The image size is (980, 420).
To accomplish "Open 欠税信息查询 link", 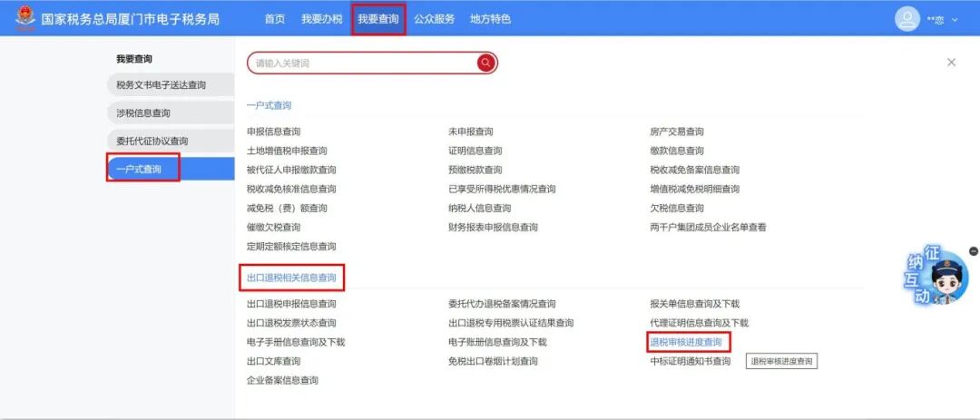I will pos(677,208).
